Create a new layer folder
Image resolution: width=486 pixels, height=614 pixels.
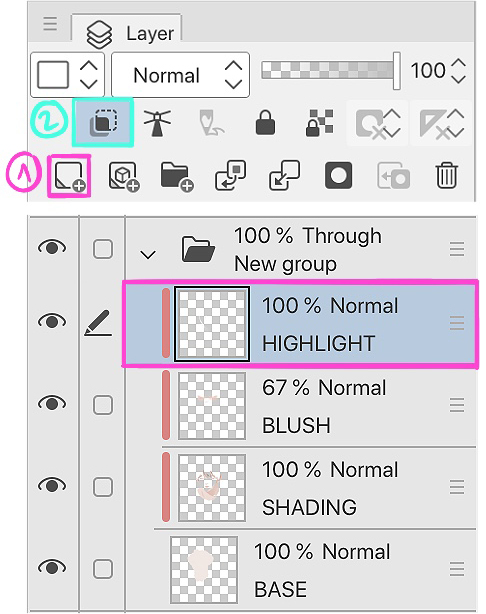[177, 176]
